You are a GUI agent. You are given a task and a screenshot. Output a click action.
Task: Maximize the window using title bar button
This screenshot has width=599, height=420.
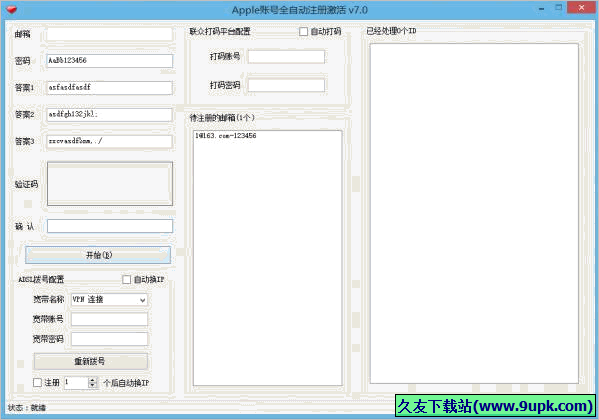pyautogui.click(x=559, y=8)
